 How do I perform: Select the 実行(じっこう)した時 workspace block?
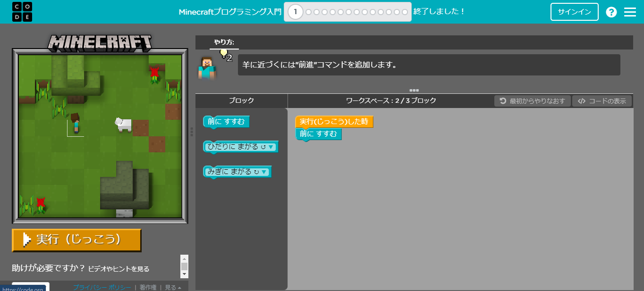[x=334, y=122]
